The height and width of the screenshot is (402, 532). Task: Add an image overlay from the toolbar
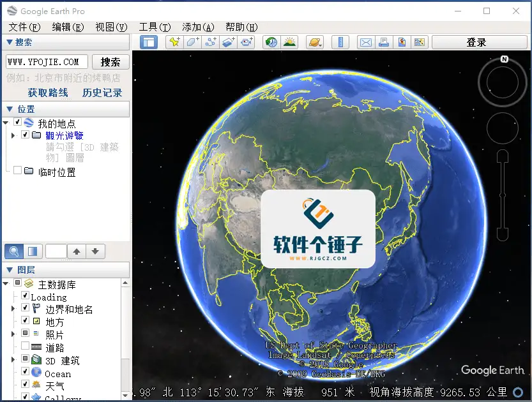coord(229,42)
